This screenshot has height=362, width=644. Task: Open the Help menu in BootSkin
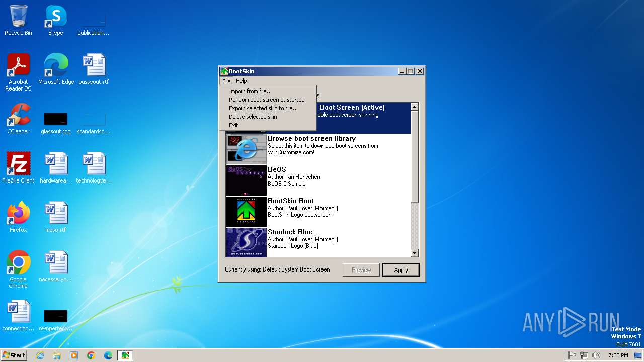pos(242,81)
